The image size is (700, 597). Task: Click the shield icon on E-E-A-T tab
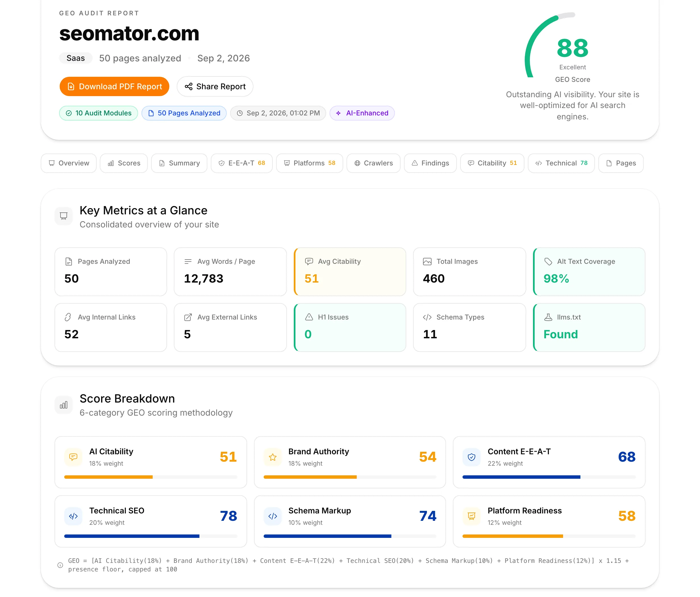click(222, 163)
